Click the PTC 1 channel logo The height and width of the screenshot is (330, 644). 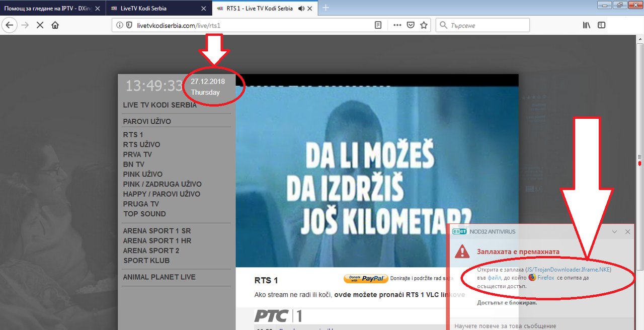tap(278, 316)
